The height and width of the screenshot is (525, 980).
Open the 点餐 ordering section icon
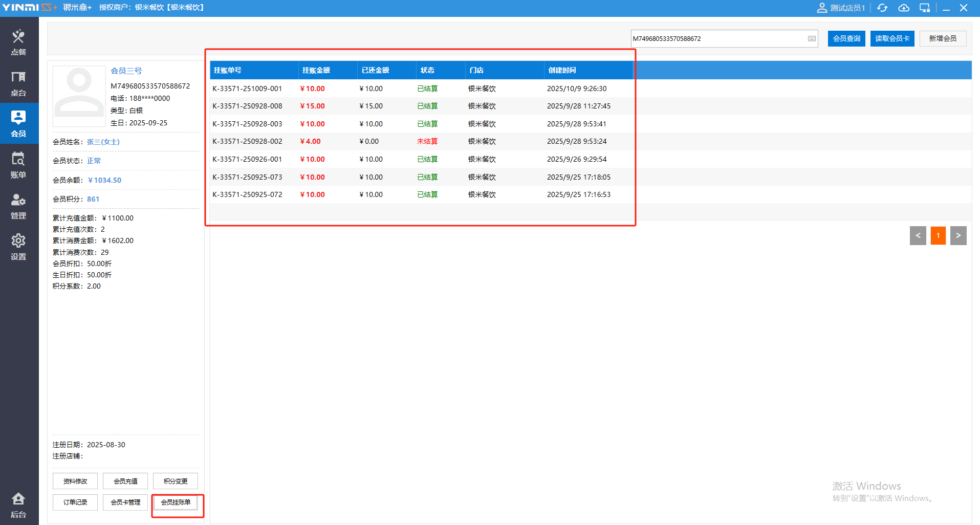pos(18,42)
